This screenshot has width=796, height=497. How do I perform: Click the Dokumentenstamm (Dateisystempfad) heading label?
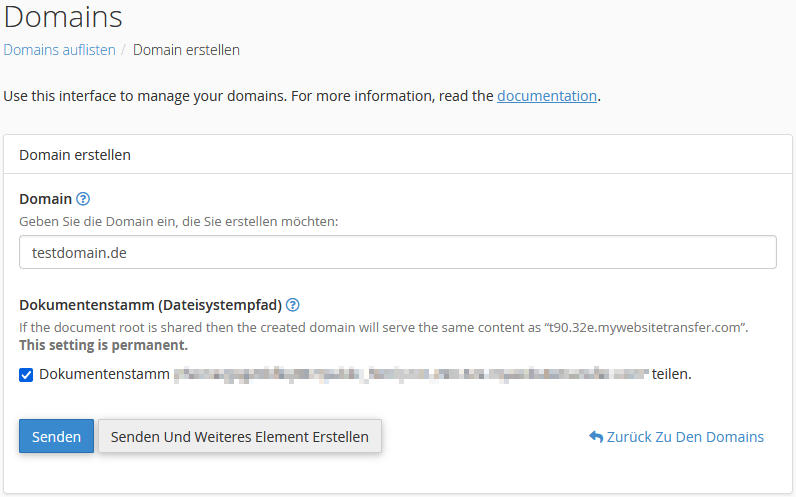click(x=150, y=305)
